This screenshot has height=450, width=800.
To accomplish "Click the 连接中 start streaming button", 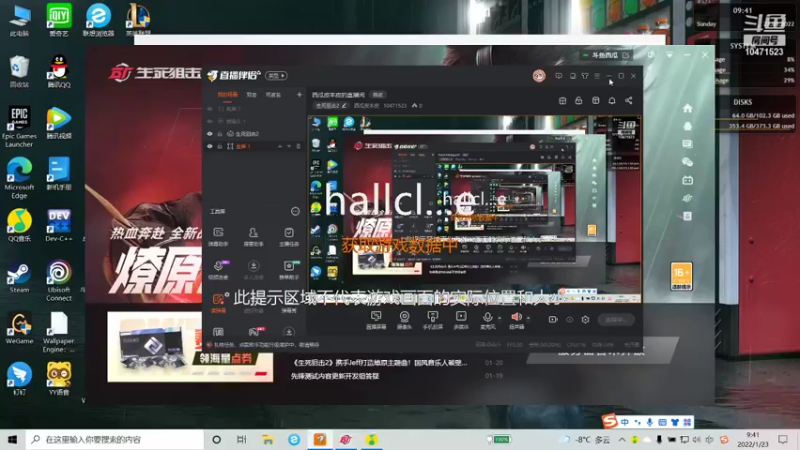I will tap(616, 319).
